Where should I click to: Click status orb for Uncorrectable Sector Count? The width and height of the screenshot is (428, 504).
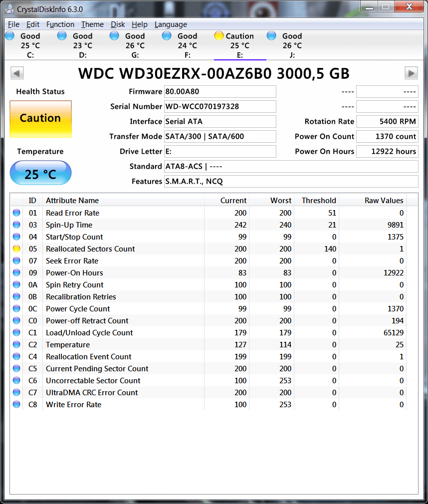(x=16, y=380)
